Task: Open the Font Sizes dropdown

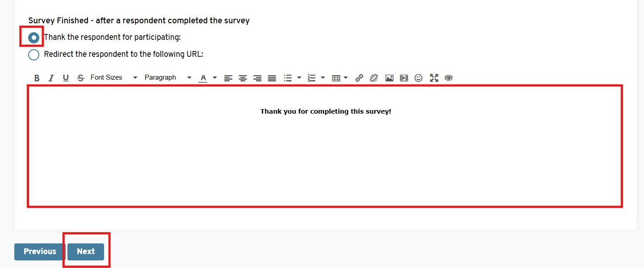Action: [114, 77]
